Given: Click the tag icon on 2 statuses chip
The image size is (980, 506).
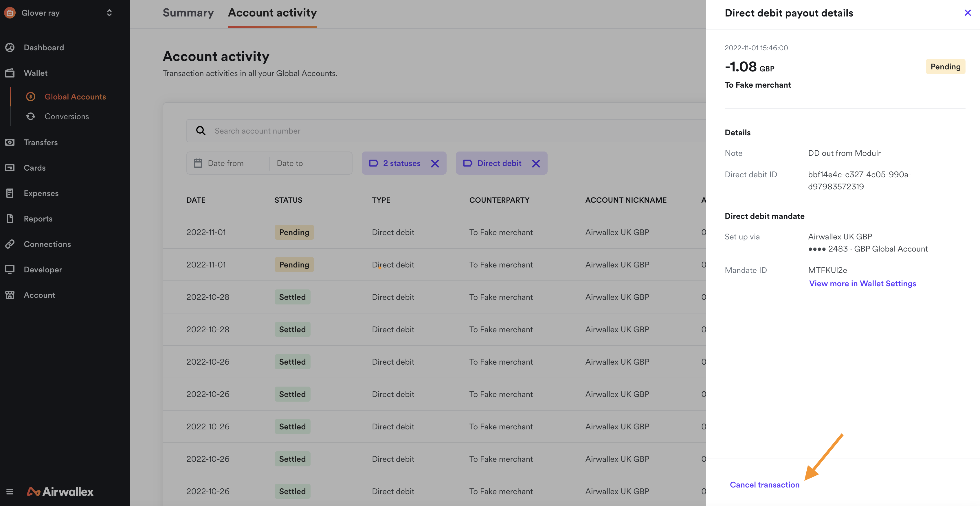Looking at the screenshot, I should tap(374, 163).
